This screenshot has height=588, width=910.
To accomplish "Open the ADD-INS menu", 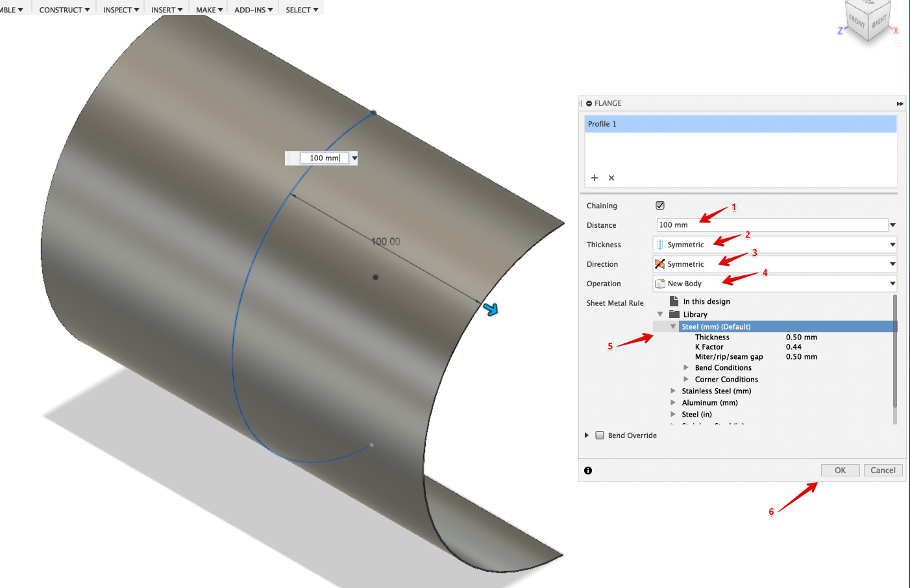I will pyautogui.click(x=254, y=10).
